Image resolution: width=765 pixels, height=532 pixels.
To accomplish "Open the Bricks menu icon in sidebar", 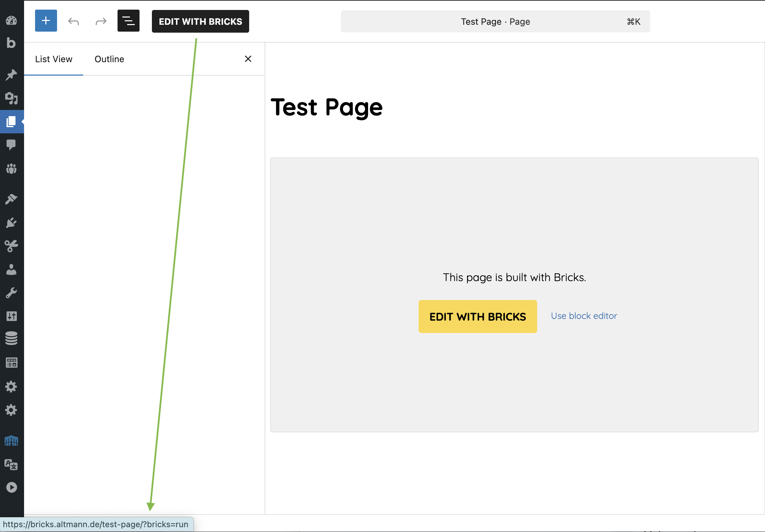I will pos(11,43).
